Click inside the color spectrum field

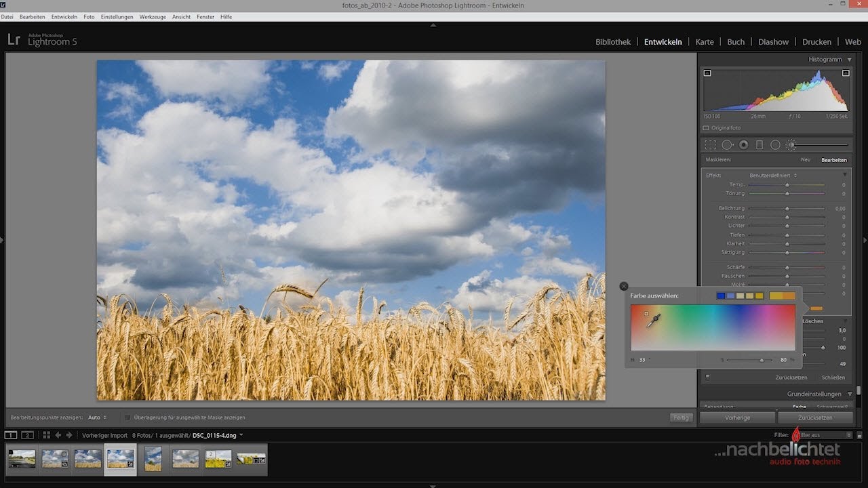pyautogui.click(x=713, y=327)
